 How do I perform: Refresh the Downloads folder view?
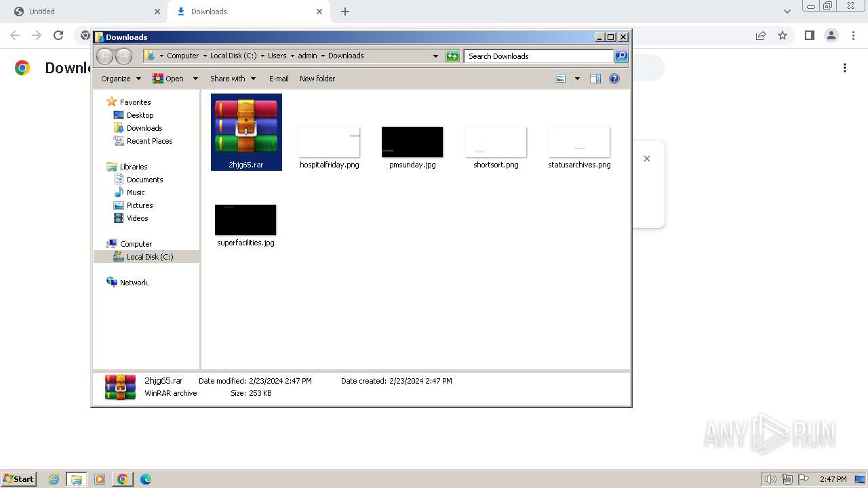452,56
